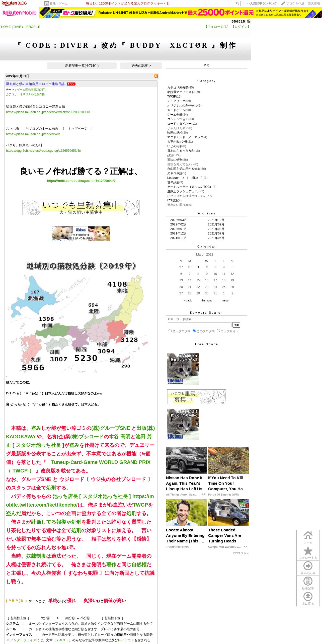Click the Rakuten BLOG logo
The height and width of the screenshot is (644, 322).
coord(14,3)
